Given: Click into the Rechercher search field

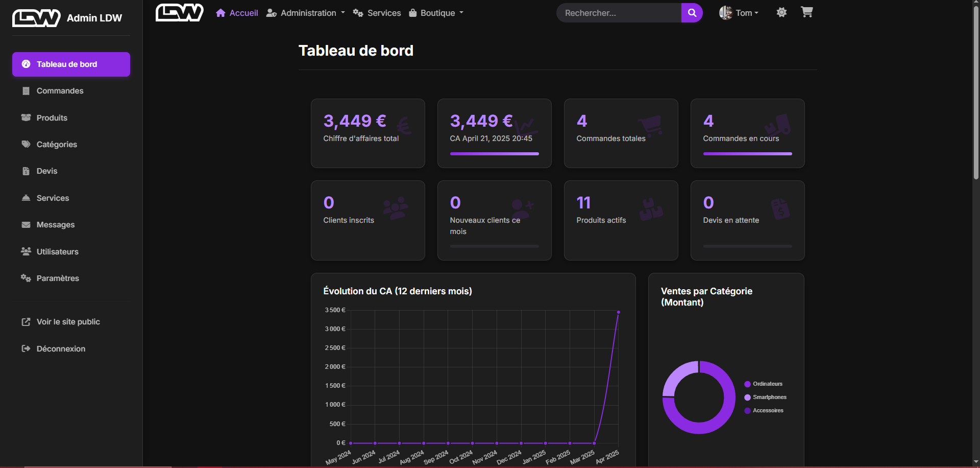Looking at the screenshot, I should pos(619,13).
